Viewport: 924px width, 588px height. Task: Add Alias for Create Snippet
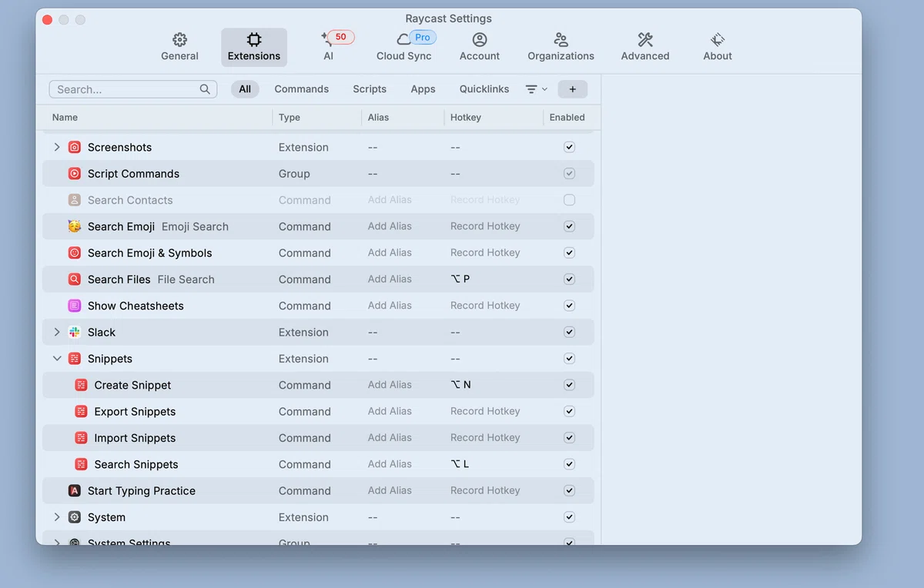click(x=390, y=385)
